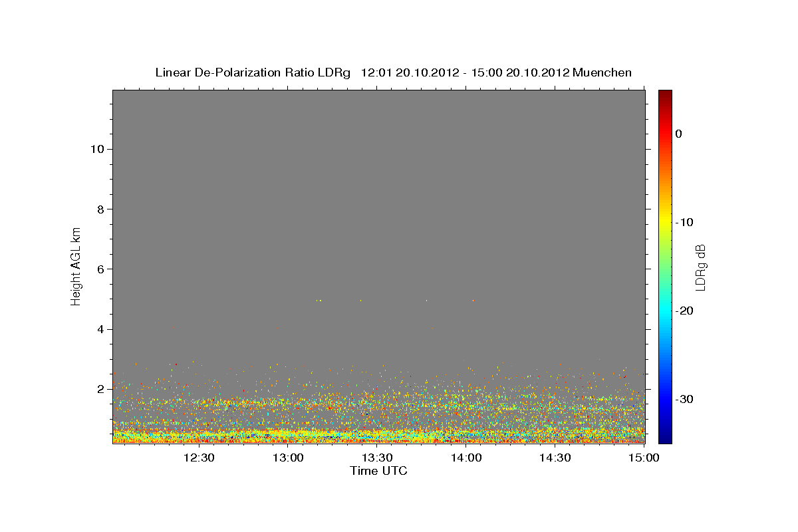Click the 14:30 time tick label
The height and width of the screenshot is (532, 798).
[556, 458]
